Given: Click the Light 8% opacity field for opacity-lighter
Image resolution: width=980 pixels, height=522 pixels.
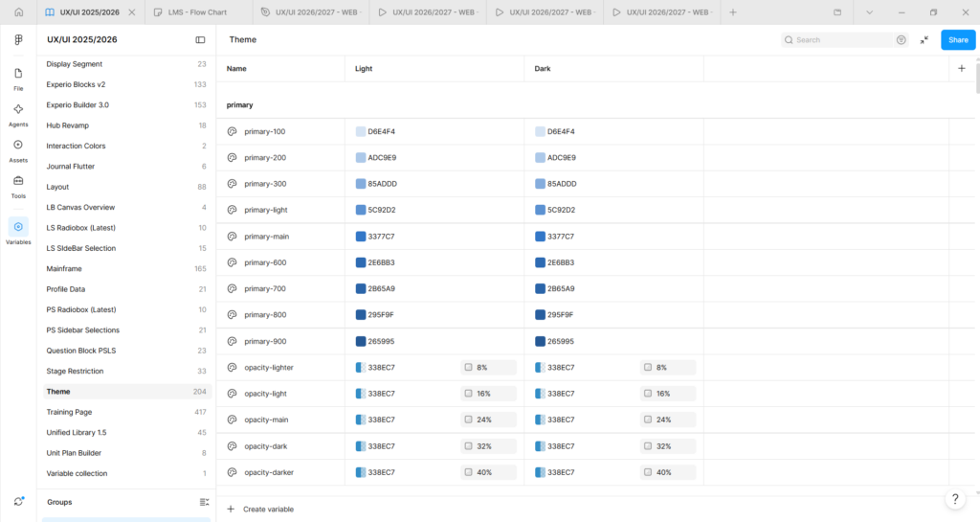Looking at the screenshot, I should click(488, 368).
